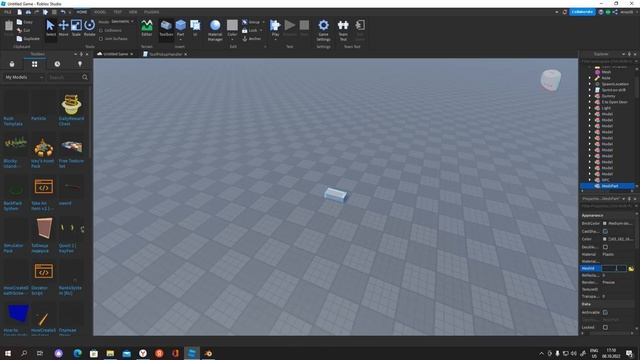Image resolution: width=640 pixels, height=360 pixels.
Task: Expand the Dummy model in Explorer
Action: click(x=589, y=96)
